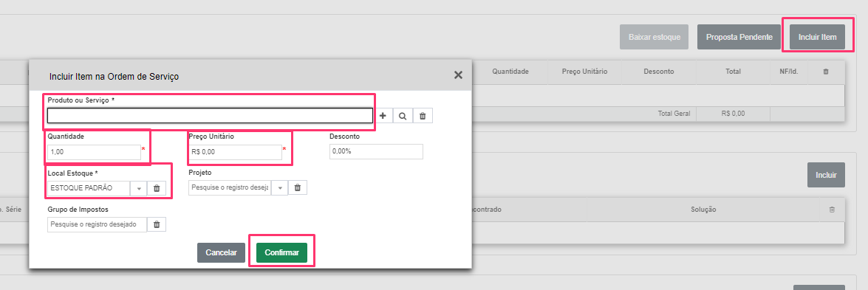Click the Incluir button above the Solução table
This screenshot has width=868, height=290.
(x=826, y=175)
